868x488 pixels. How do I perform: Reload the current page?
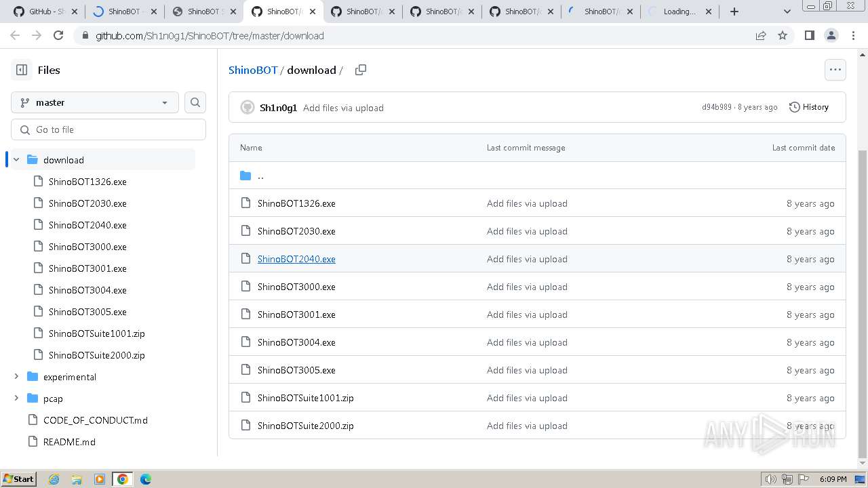58,35
